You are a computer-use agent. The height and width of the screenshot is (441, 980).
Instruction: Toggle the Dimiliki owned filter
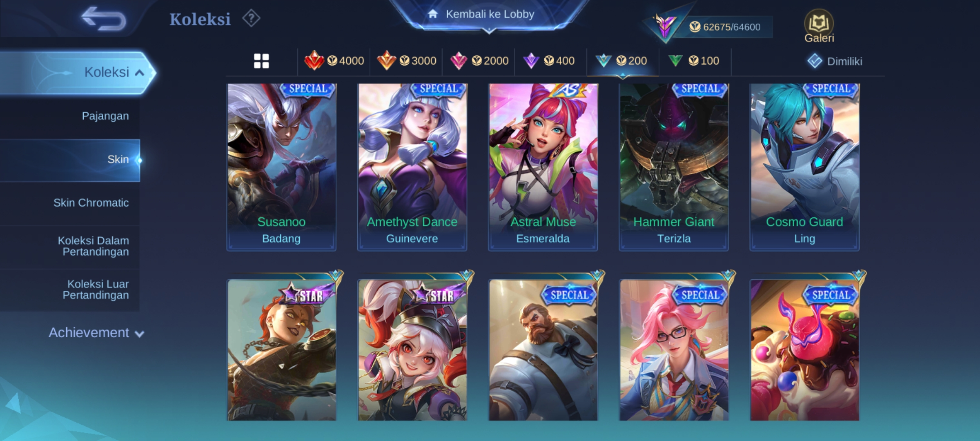click(835, 61)
